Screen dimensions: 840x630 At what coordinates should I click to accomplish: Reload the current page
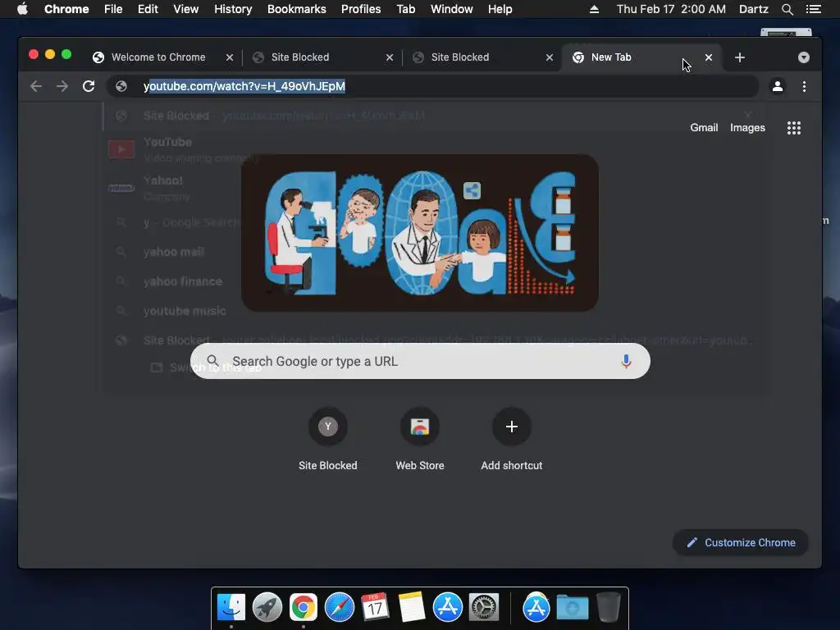pos(89,86)
